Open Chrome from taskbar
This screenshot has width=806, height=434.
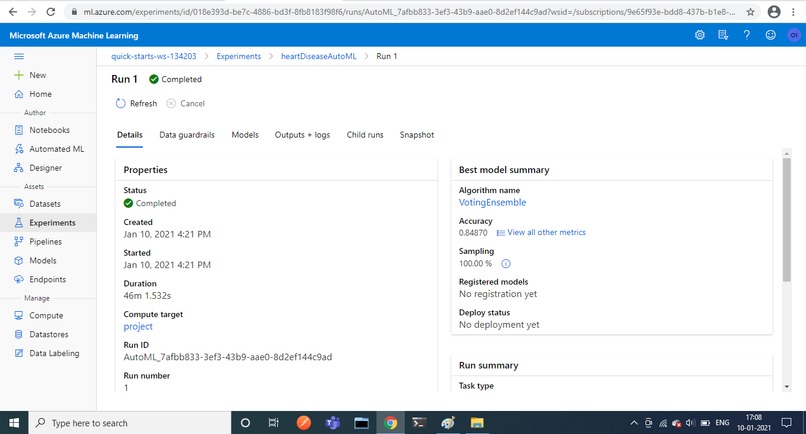(x=391, y=423)
